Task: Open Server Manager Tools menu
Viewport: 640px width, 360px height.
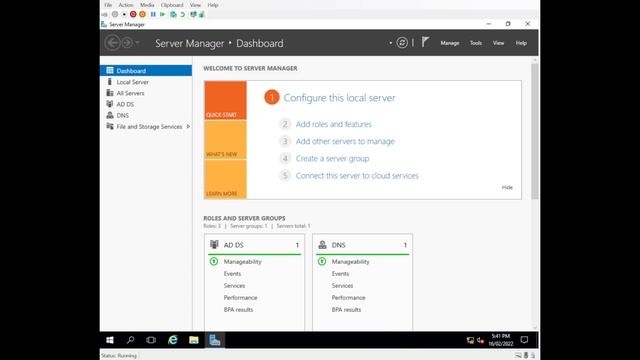Action: 476,43
